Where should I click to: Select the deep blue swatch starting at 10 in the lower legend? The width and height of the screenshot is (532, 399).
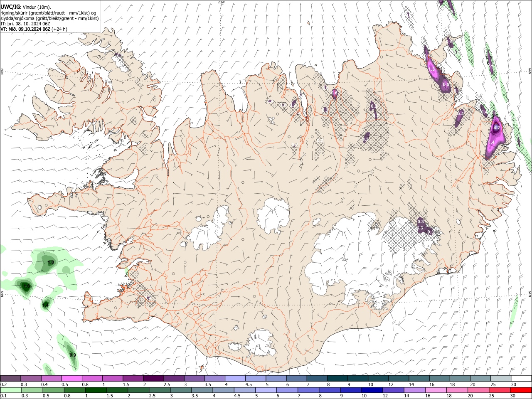click(372, 390)
